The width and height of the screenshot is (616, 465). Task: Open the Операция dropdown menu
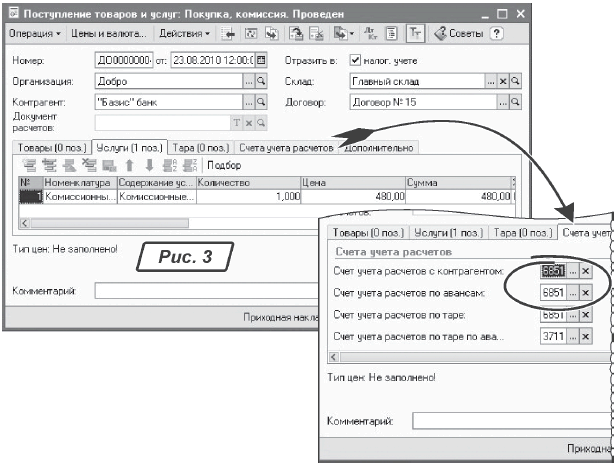[x=36, y=34]
